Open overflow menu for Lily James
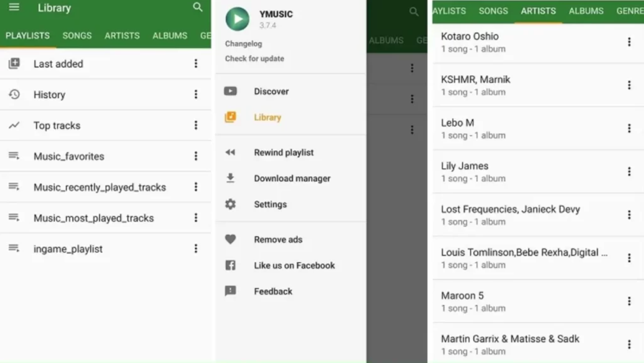This screenshot has width=644, height=363. tap(629, 171)
